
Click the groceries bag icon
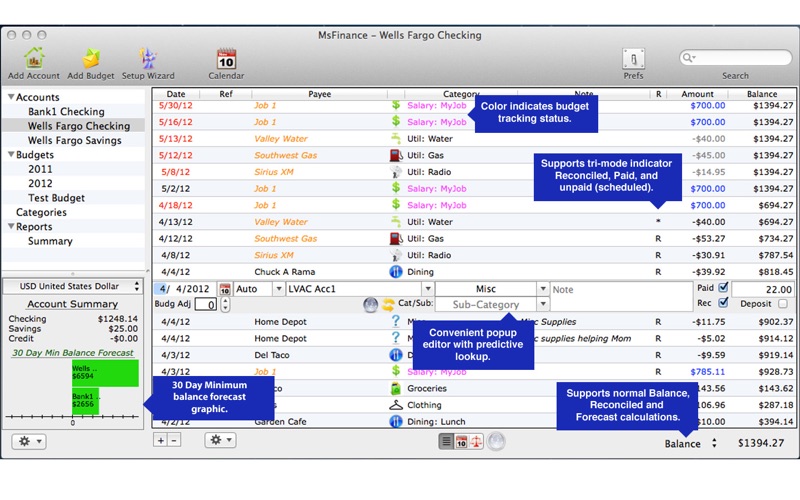[x=395, y=388]
